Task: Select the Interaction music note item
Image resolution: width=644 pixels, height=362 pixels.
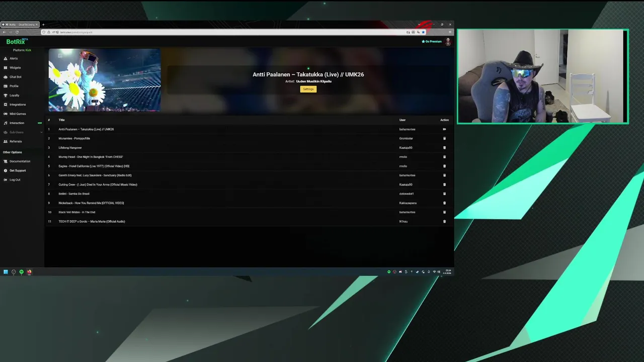Action: 17,123
